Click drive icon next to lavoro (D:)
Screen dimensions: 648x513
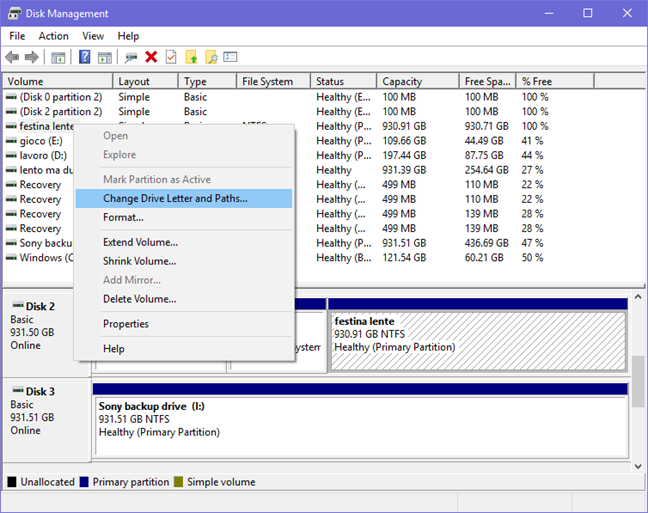point(12,155)
